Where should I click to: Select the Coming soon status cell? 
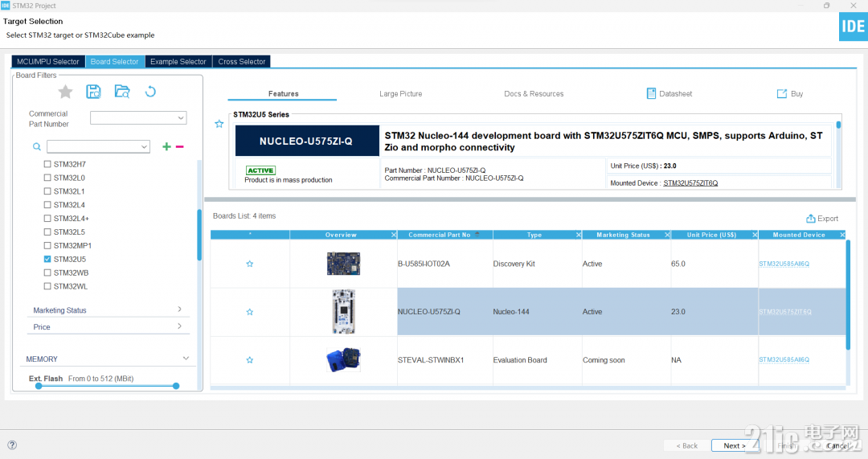626,360
